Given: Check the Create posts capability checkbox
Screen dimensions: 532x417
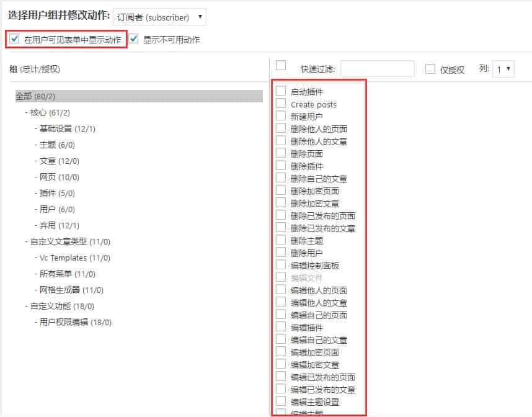Looking at the screenshot, I should tap(281, 103).
